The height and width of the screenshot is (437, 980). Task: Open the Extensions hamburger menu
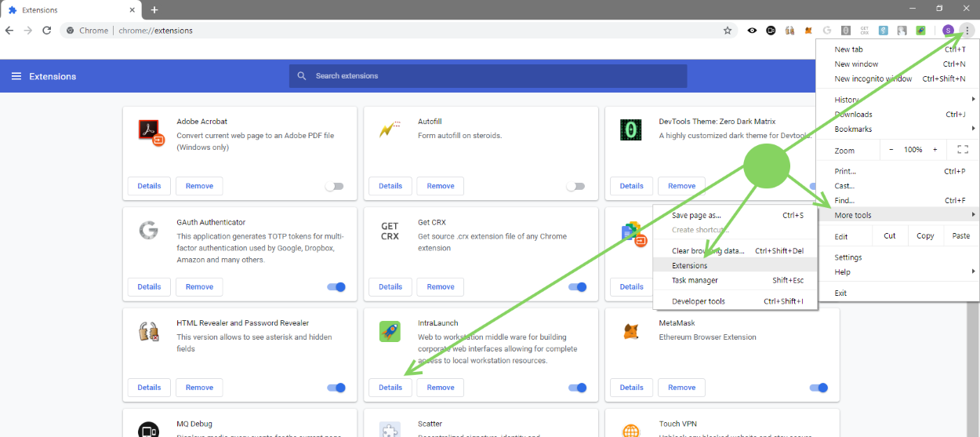16,76
